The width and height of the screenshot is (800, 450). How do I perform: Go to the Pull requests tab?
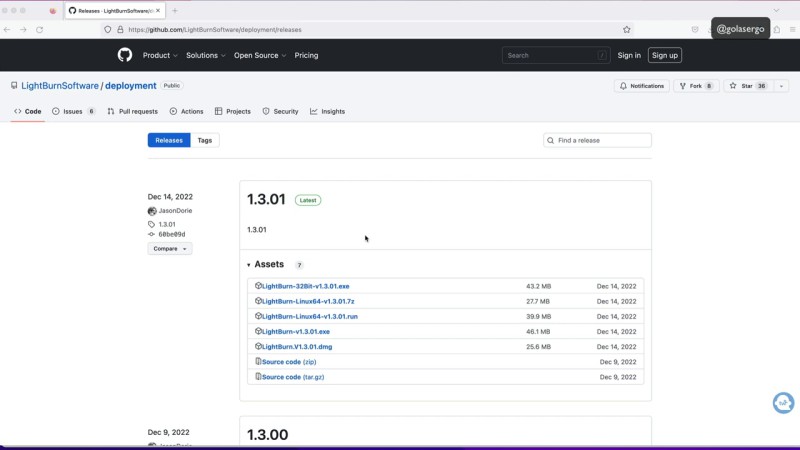tap(133, 111)
